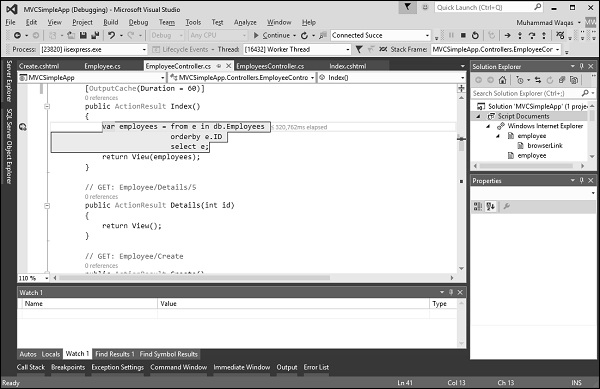Pin the Solution Explorer panel
Viewport: 600px width, 389px height.
coord(582,66)
